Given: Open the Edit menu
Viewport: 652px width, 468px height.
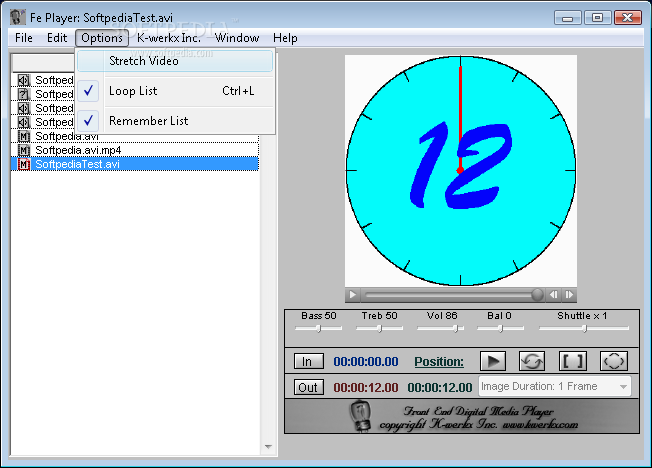Looking at the screenshot, I should point(57,38).
